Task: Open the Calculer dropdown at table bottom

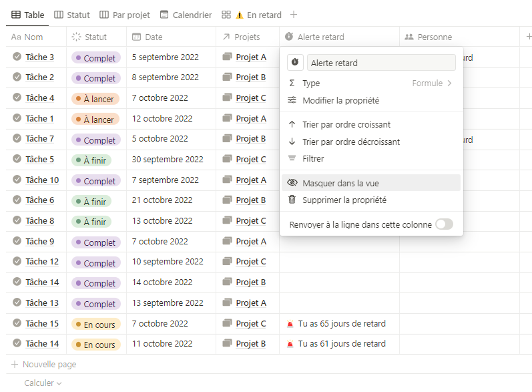Action: coord(43,383)
